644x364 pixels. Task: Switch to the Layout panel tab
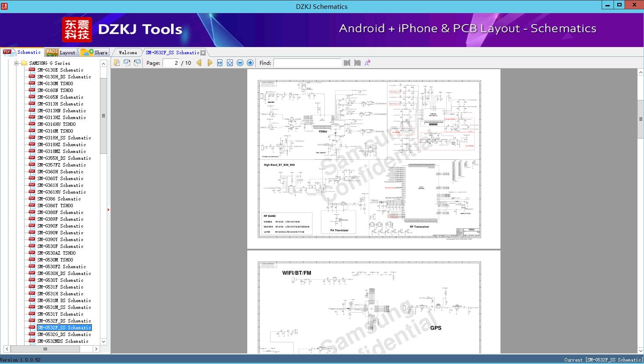coord(61,53)
